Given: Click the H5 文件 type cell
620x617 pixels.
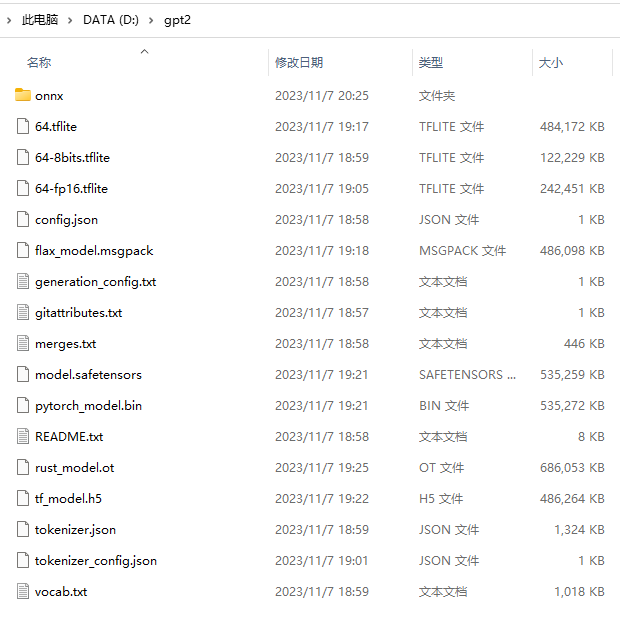Looking at the screenshot, I should 441,498.
